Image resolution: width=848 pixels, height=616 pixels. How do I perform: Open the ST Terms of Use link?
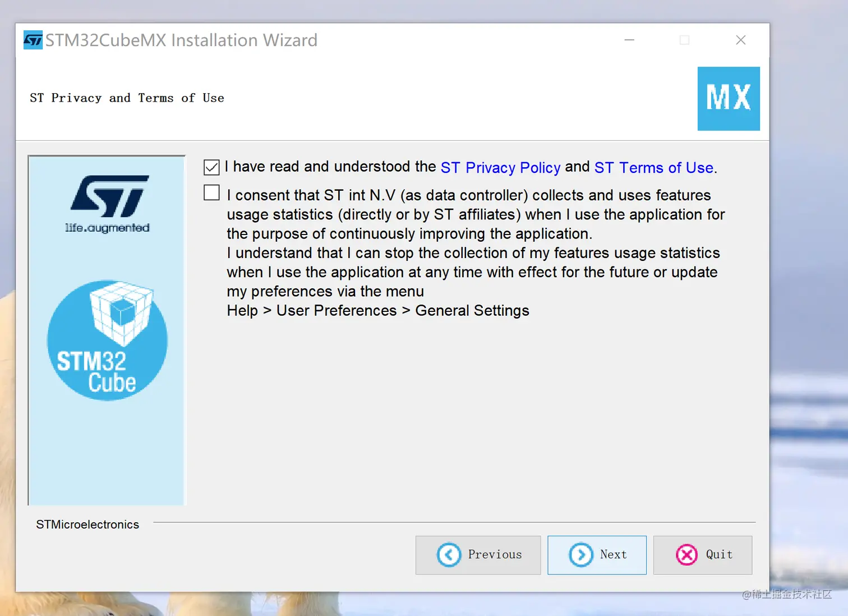tap(654, 168)
